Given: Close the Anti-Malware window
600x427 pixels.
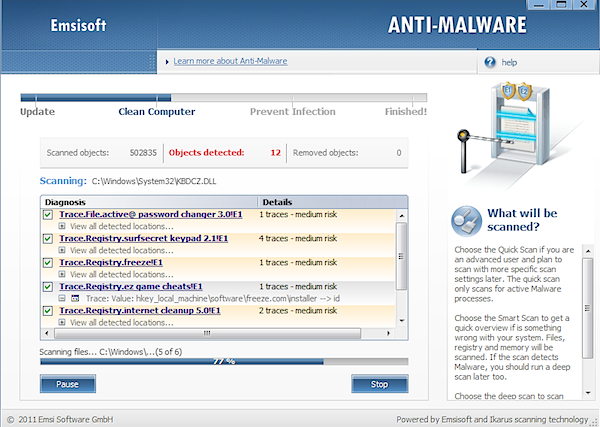Looking at the screenshot, I should coord(584,5).
